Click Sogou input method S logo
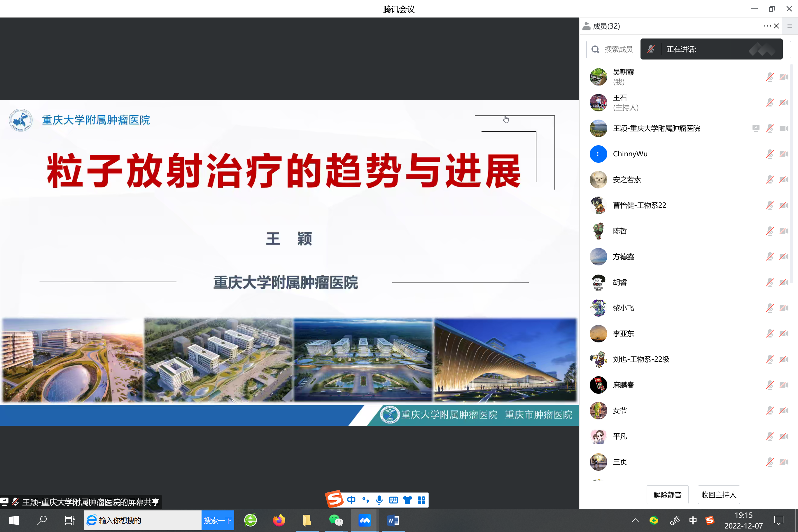 (x=334, y=499)
